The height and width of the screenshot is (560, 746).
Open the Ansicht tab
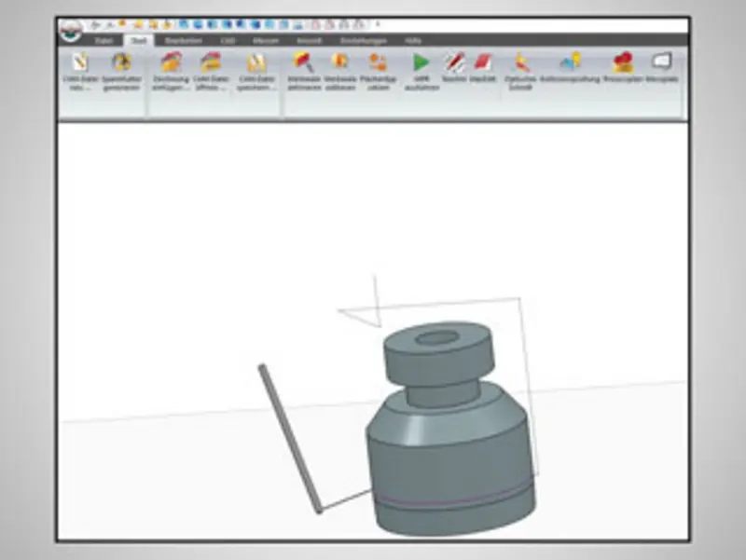pos(309,41)
